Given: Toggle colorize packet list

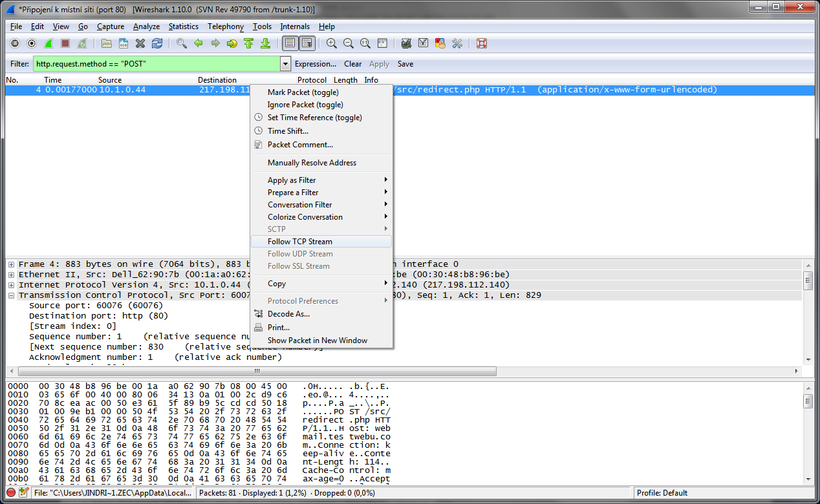Looking at the screenshot, I should tap(290, 43).
